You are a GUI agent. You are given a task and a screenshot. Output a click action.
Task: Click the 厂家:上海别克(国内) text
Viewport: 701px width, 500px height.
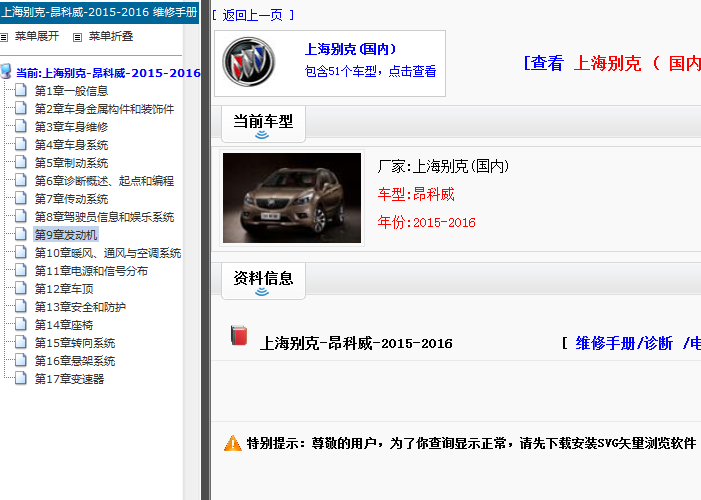(443, 166)
